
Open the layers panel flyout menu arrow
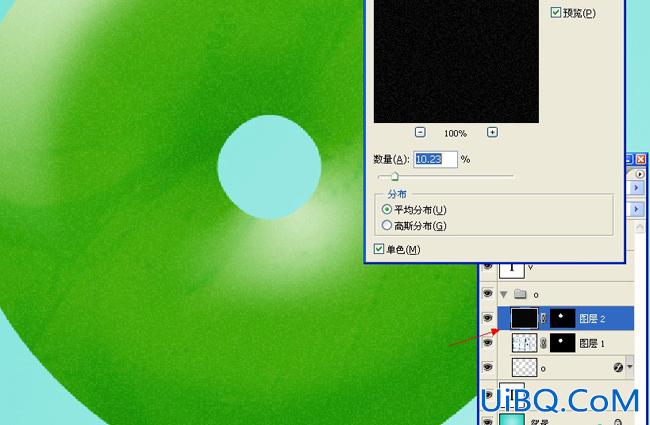[x=640, y=174]
